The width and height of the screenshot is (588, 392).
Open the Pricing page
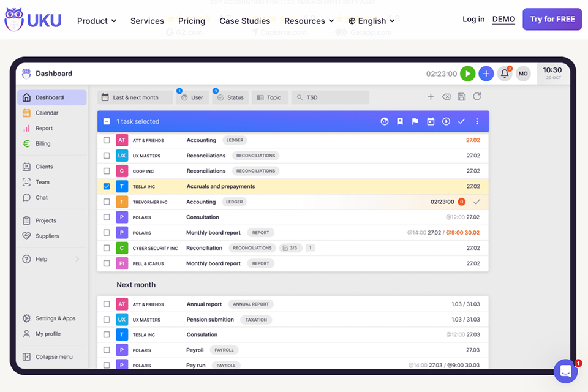pos(192,21)
